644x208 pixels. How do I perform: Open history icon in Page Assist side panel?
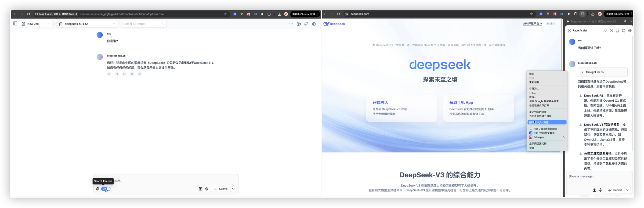point(611,31)
